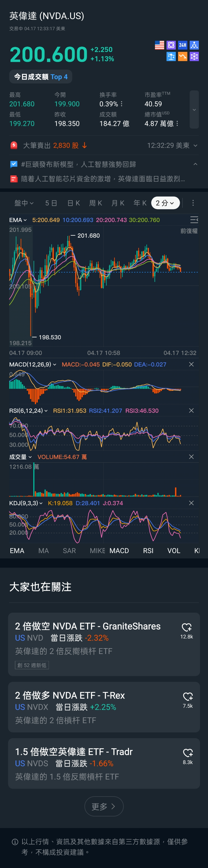Close the MACD indicator panel
This screenshot has height=868, width=208.
pyautogui.click(x=191, y=364)
